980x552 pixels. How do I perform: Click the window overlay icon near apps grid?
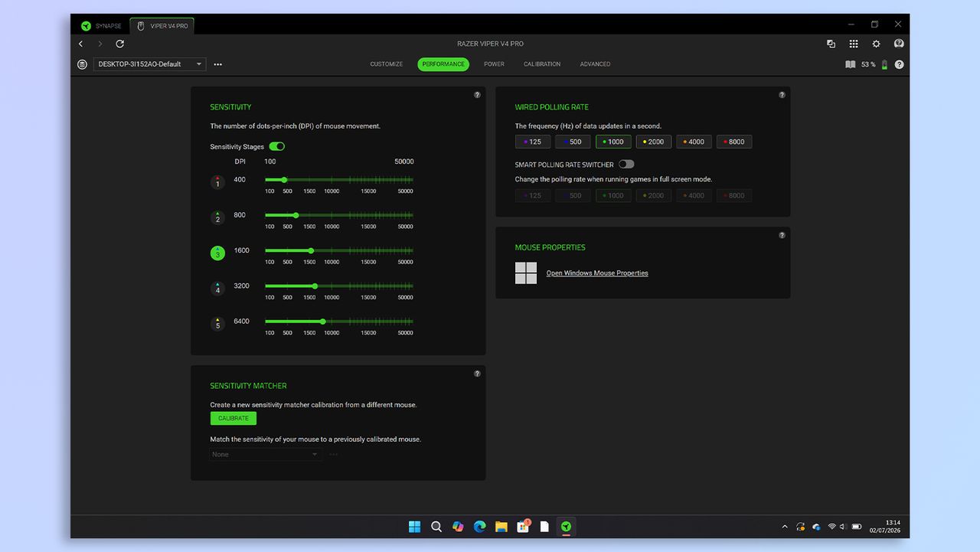click(831, 44)
